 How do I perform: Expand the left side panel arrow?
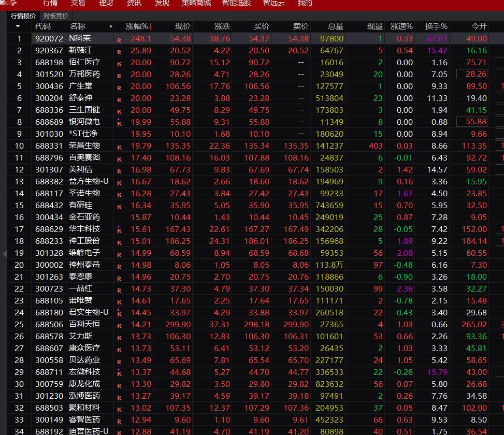coord(5,254)
